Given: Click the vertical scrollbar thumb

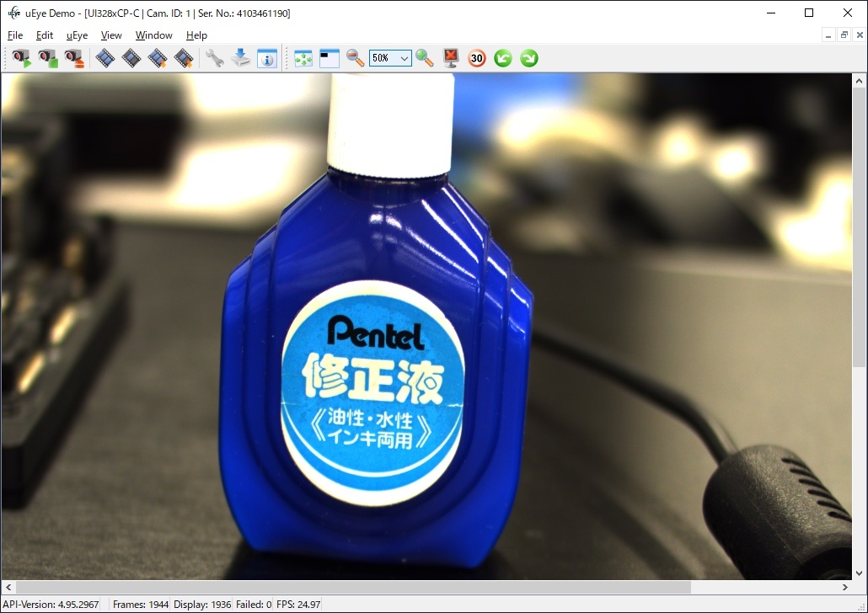Looking at the screenshot, I should [x=859, y=227].
